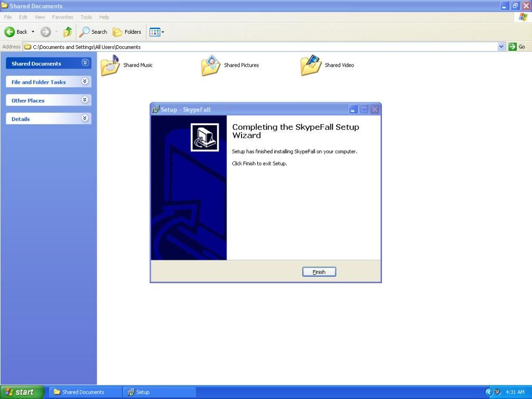Click the setup wizard computer image
This screenshot has width=532, height=399.
coord(205,137)
